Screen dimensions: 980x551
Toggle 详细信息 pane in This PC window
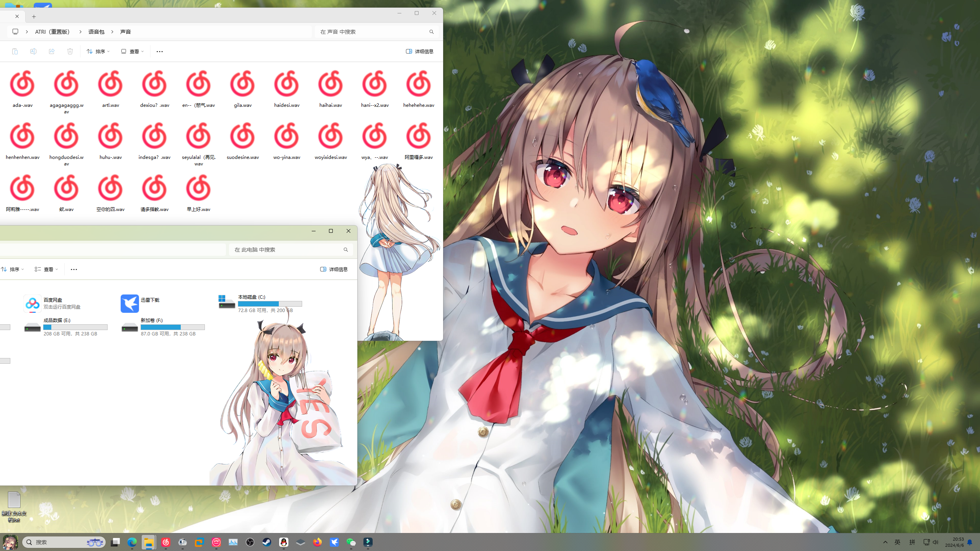coord(334,269)
